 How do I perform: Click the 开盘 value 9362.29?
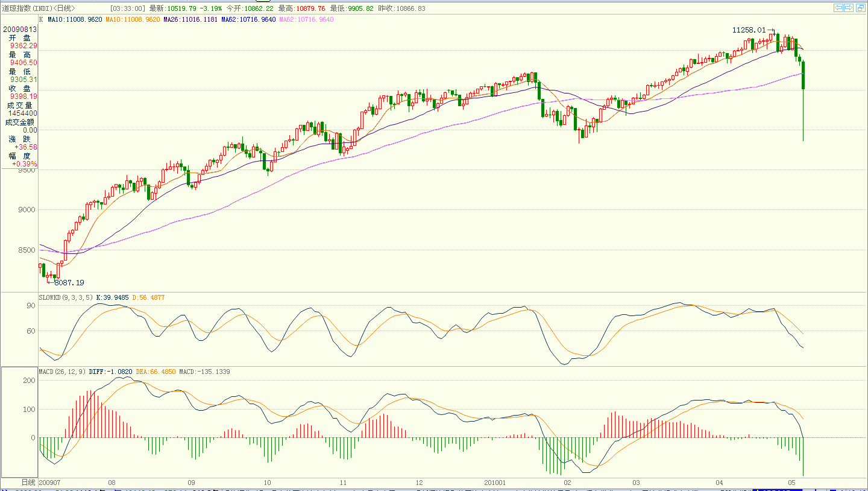point(24,45)
